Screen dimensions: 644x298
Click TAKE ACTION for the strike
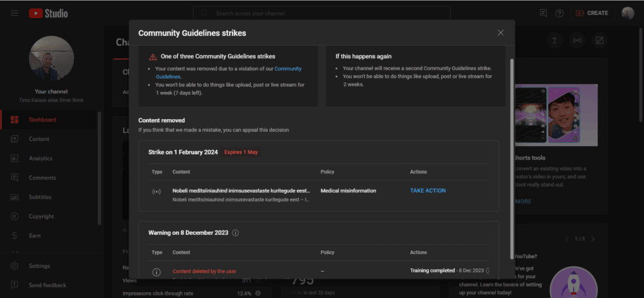point(428,191)
